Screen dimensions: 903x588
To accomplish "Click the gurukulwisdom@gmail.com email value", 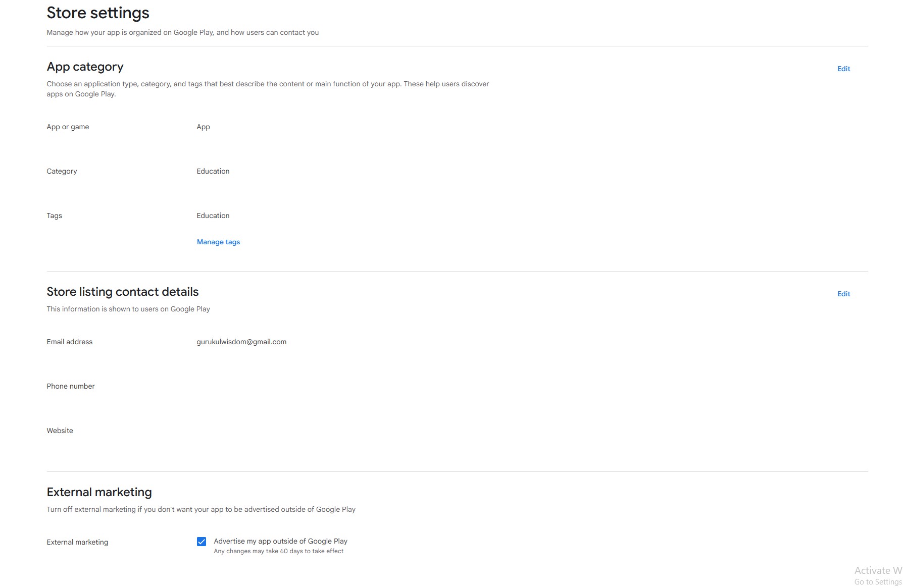I will (x=241, y=342).
